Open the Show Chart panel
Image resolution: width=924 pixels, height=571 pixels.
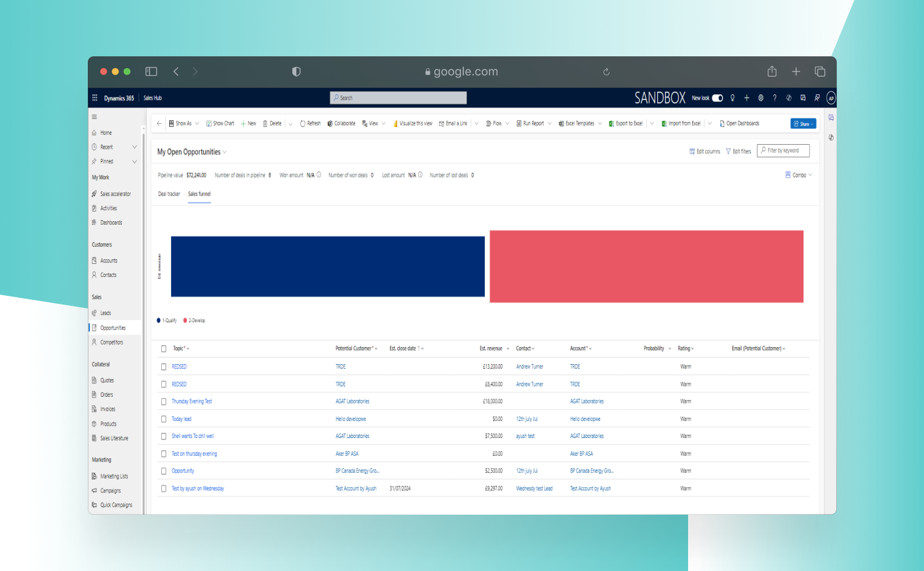click(220, 123)
